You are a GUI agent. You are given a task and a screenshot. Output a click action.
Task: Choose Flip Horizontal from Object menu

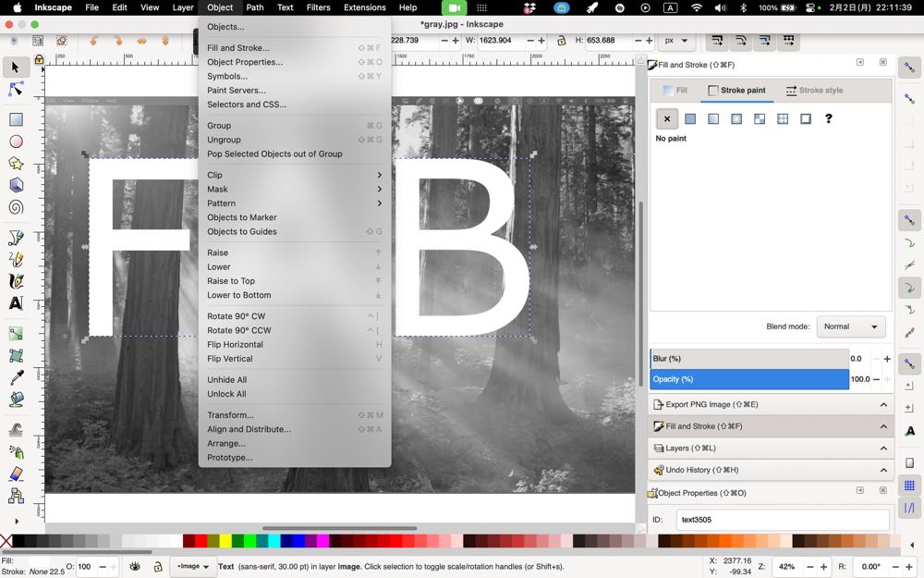[x=295, y=344]
